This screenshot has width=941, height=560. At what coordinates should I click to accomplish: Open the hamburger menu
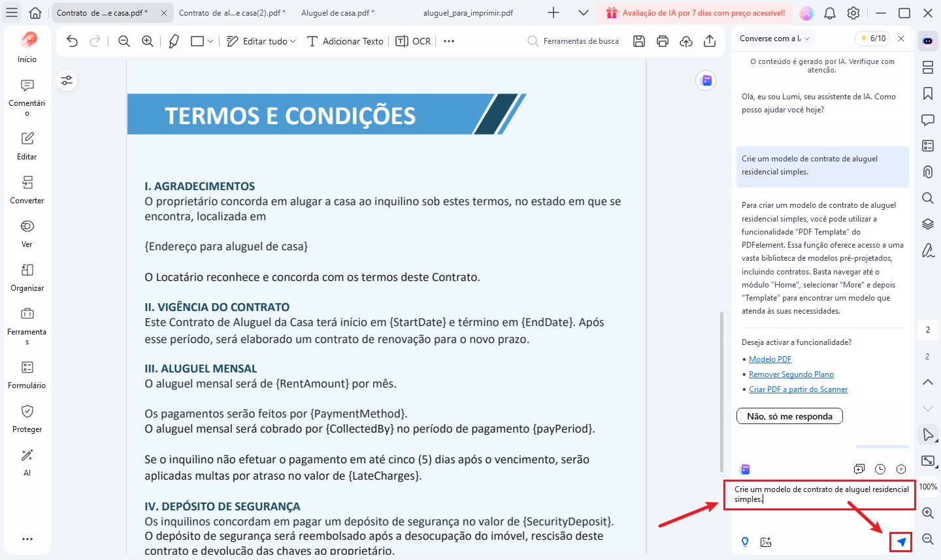(12, 12)
